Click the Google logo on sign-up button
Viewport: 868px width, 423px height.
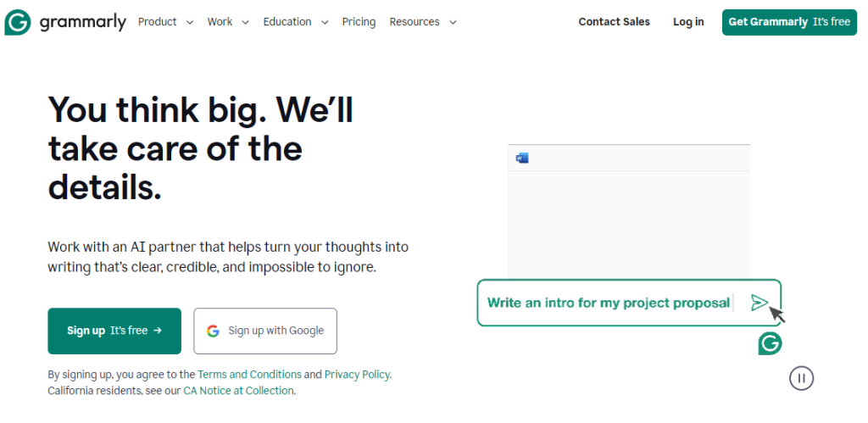(x=213, y=331)
